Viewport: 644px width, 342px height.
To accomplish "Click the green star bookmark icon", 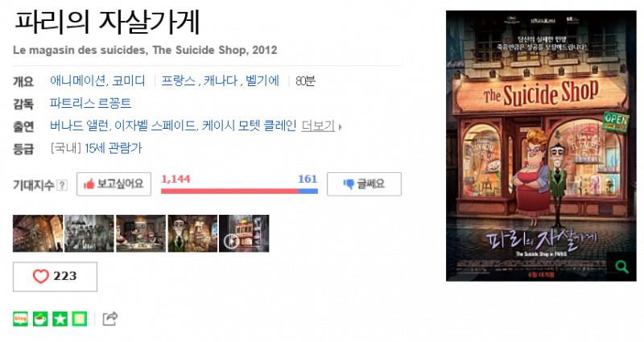I will [x=60, y=319].
